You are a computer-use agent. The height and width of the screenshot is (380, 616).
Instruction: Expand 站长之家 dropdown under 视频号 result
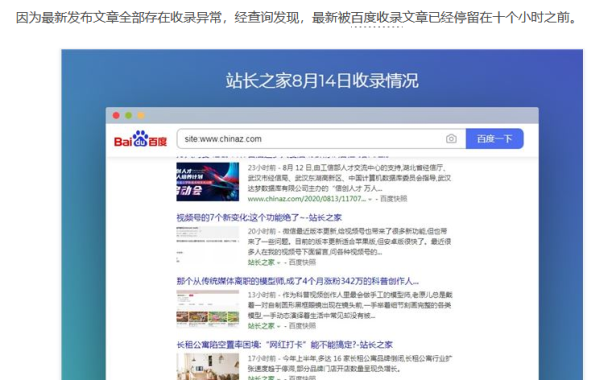(279, 263)
